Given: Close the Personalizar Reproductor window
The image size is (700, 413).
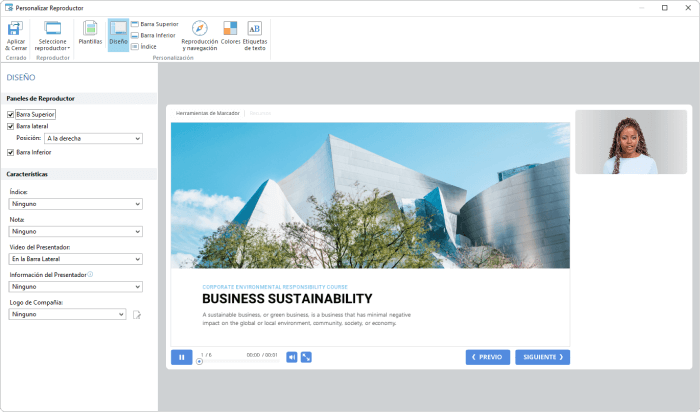Looking at the screenshot, I should click(688, 8).
